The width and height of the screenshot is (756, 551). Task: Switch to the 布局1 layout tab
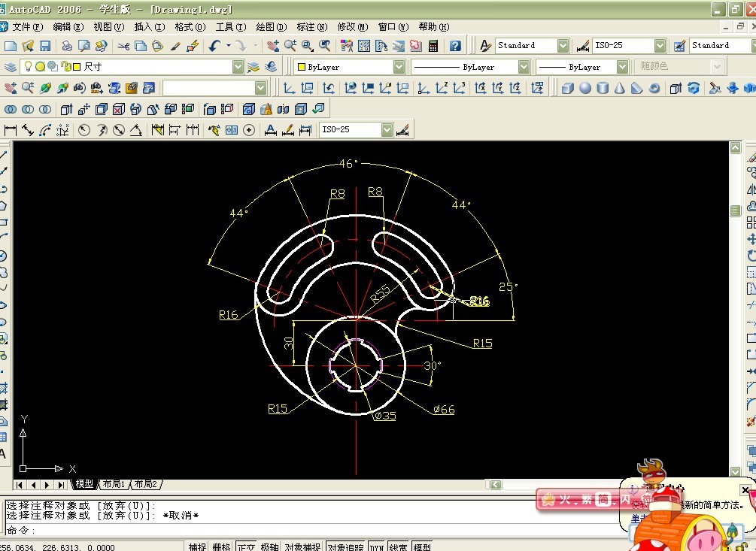tap(114, 484)
